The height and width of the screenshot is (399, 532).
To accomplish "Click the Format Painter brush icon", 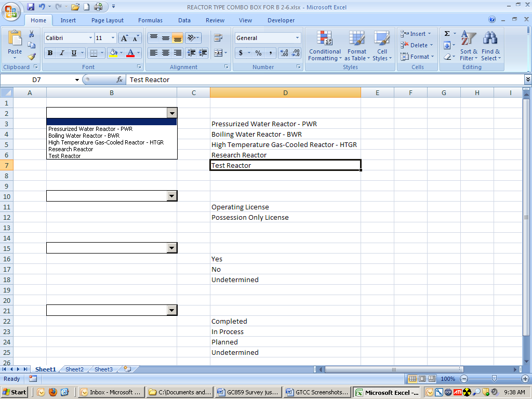I will point(32,57).
